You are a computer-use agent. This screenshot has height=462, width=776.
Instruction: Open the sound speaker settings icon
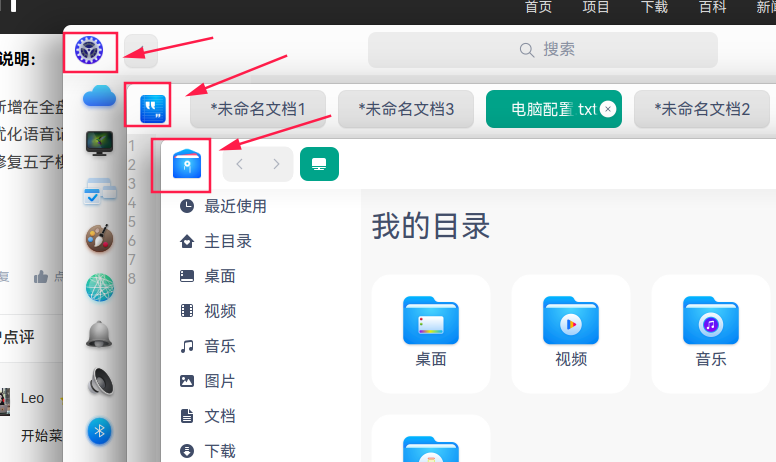[100, 382]
